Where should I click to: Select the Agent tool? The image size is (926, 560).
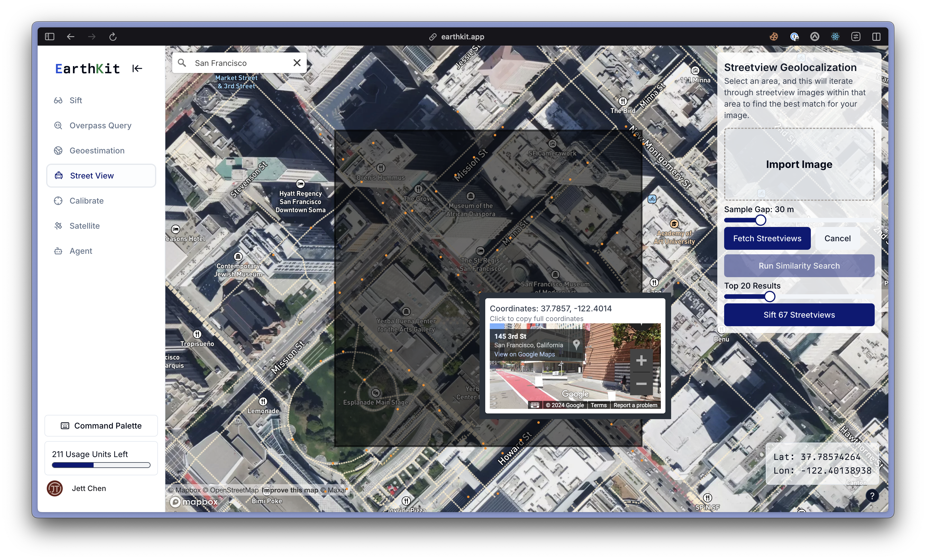(x=81, y=251)
